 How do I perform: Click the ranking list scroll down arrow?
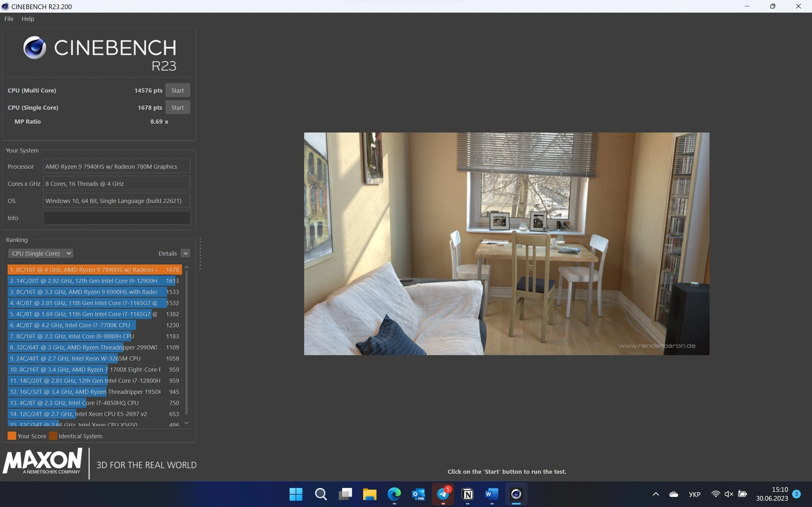[x=187, y=423]
